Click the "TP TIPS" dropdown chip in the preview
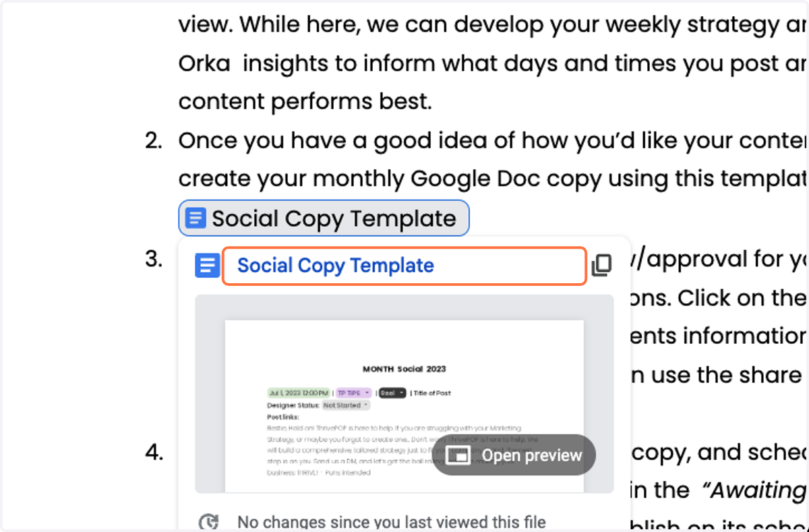This screenshot has height=532, width=809. point(353,393)
